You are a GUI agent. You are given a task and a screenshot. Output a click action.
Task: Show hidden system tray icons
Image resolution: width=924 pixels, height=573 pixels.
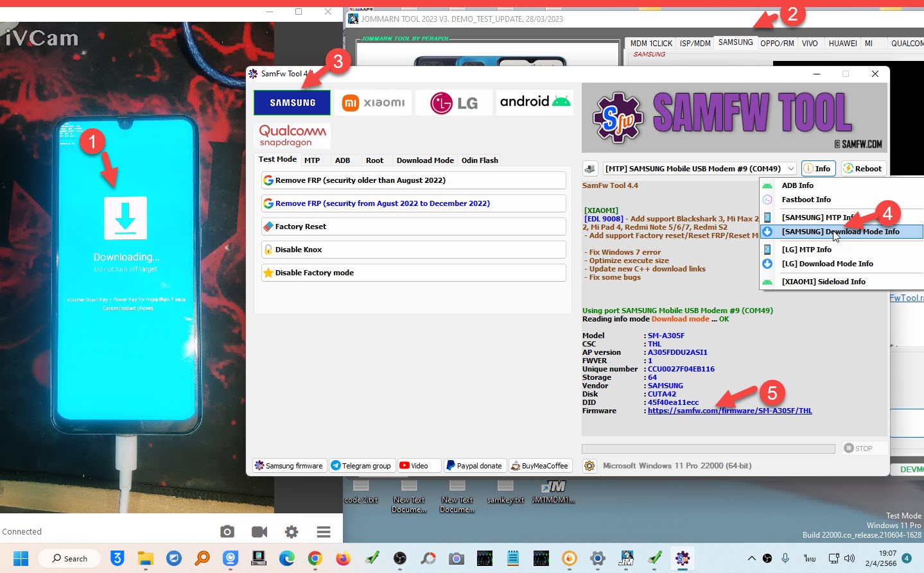tap(751, 558)
